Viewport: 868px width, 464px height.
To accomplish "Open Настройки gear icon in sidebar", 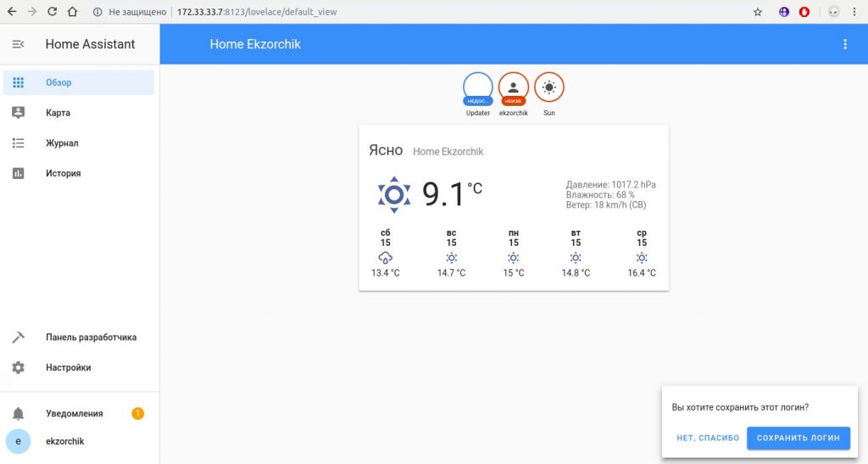I will pyautogui.click(x=18, y=367).
